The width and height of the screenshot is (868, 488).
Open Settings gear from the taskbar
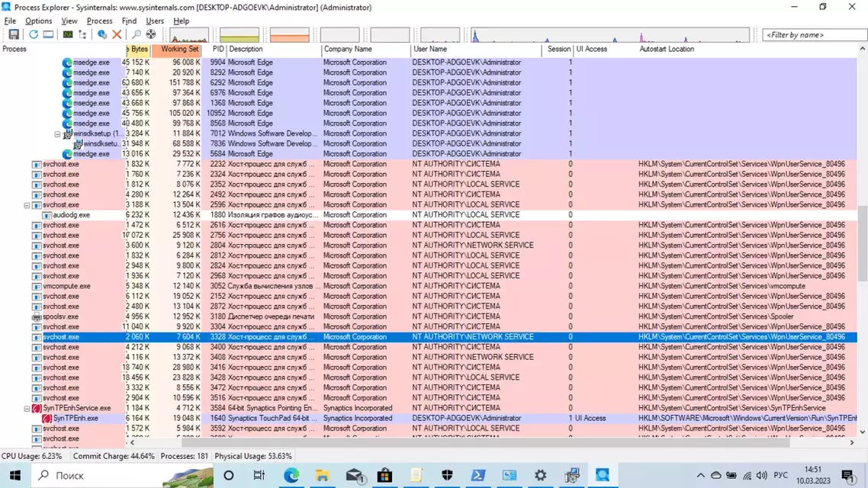click(x=540, y=475)
